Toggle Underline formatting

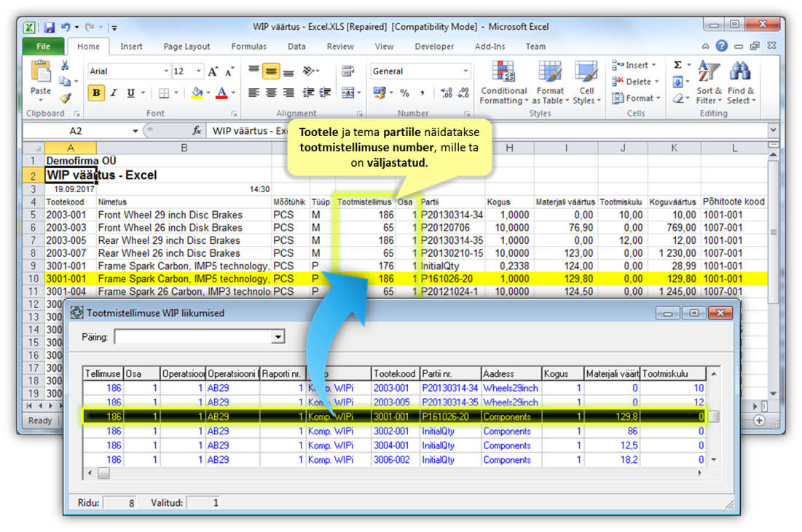click(x=131, y=93)
